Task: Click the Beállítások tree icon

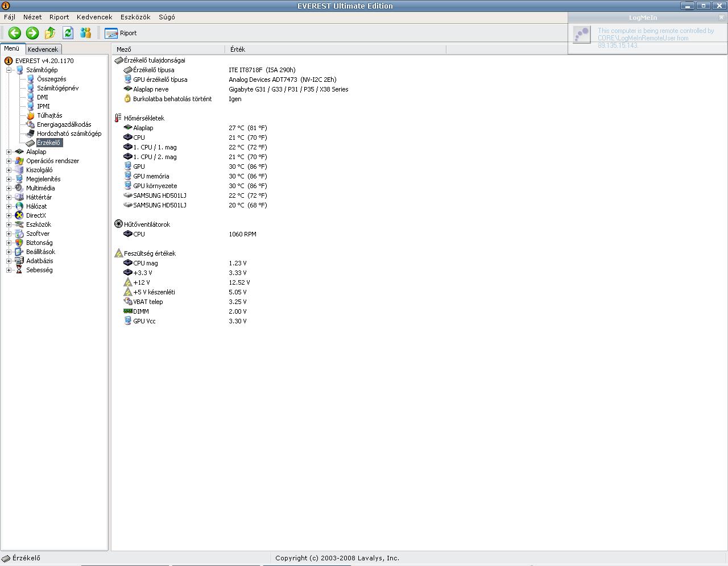Action: [19, 252]
